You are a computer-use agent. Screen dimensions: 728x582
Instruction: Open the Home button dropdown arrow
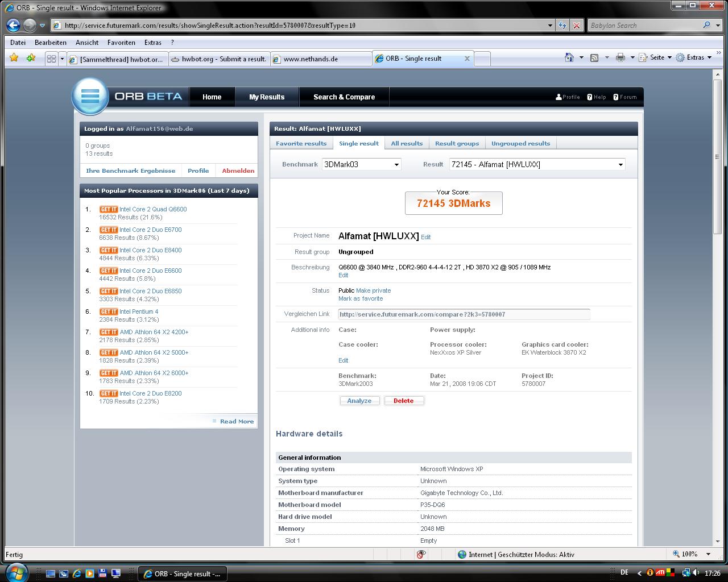[x=581, y=57]
